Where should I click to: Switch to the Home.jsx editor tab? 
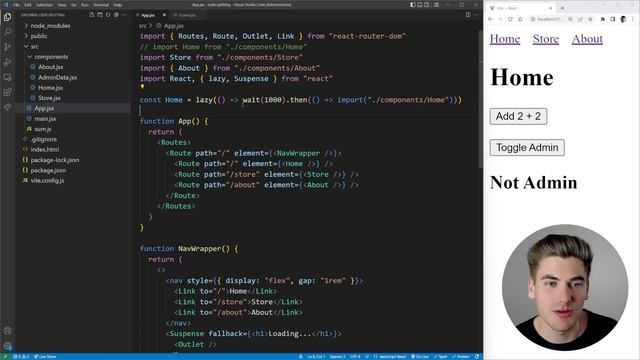(187, 15)
